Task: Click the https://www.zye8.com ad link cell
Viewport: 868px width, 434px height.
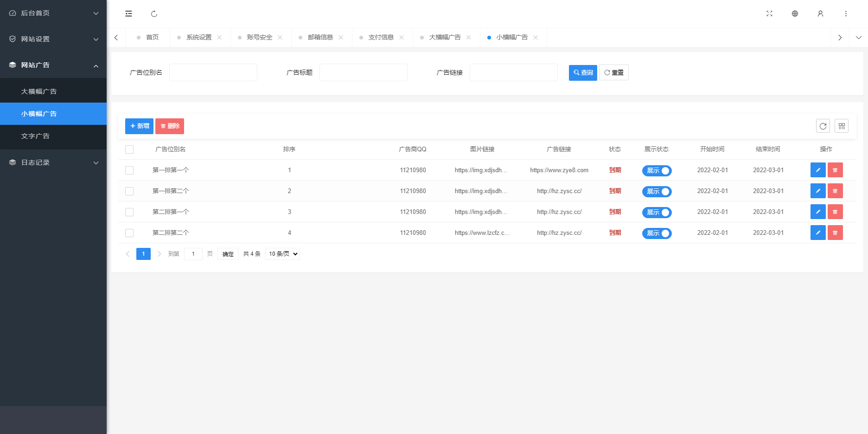Action: pyautogui.click(x=559, y=170)
